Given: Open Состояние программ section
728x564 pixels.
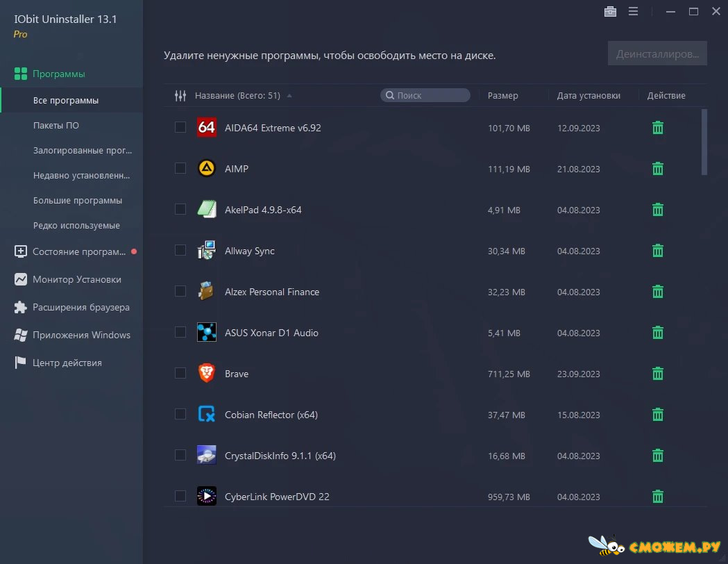Looking at the screenshot, I should point(71,252).
